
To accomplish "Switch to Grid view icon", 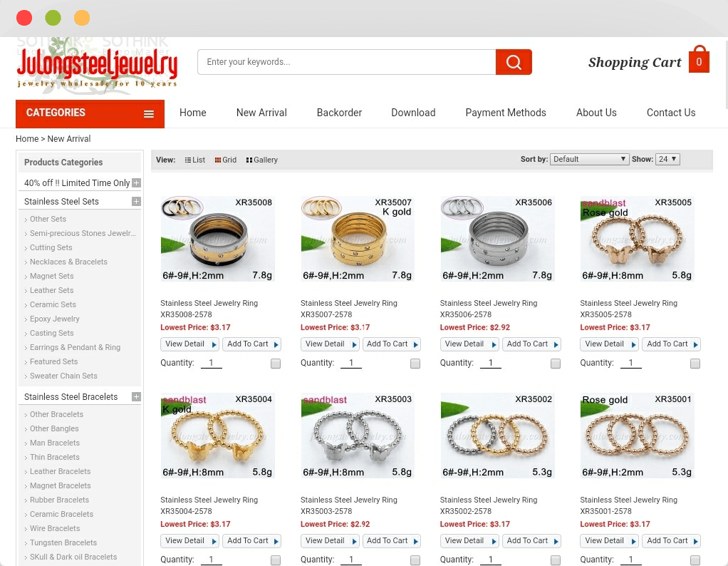I will tap(218, 160).
